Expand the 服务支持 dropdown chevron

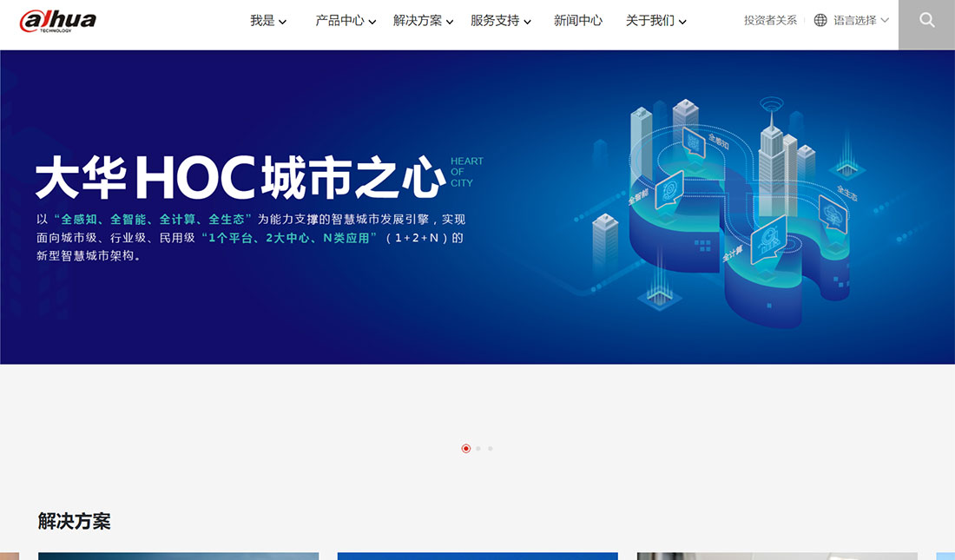click(x=528, y=22)
